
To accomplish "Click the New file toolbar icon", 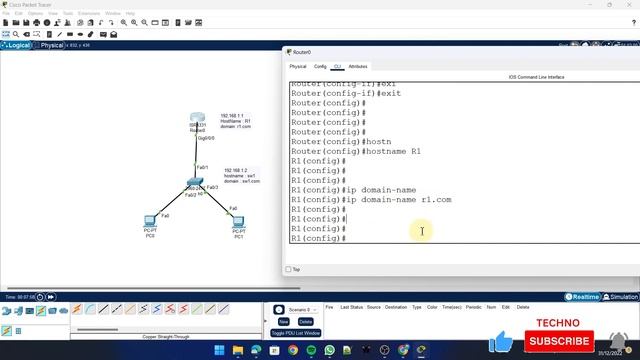I will pyautogui.click(x=6, y=23).
